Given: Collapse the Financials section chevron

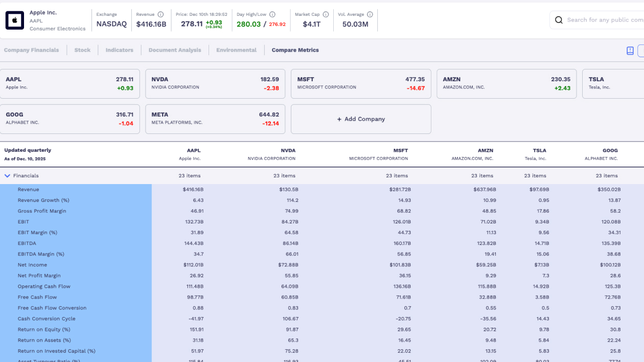Looking at the screenshot, I should (7, 175).
